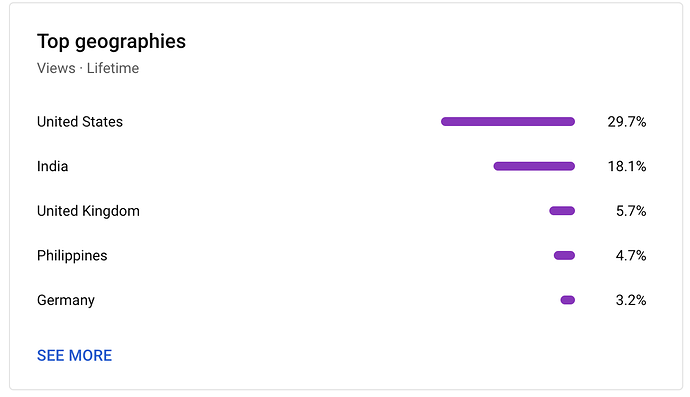This screenshot has width=690, height=397.
Task: Open the SEE MORE link
Action: click(x=74, y=356)
